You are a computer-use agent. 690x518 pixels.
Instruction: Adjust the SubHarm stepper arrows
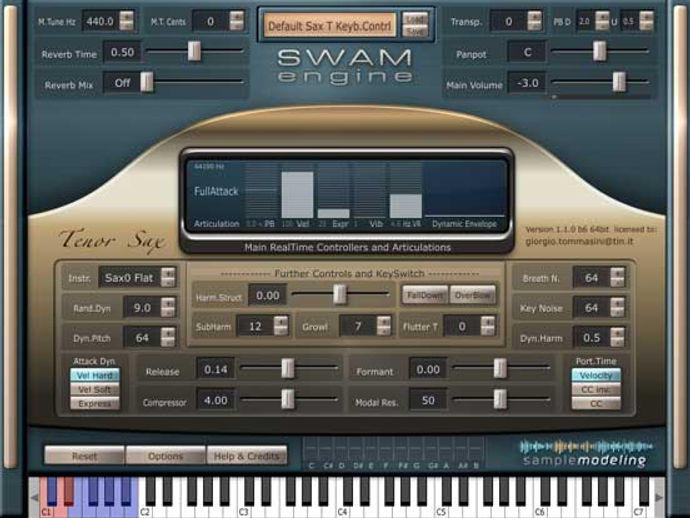[280, 326]
